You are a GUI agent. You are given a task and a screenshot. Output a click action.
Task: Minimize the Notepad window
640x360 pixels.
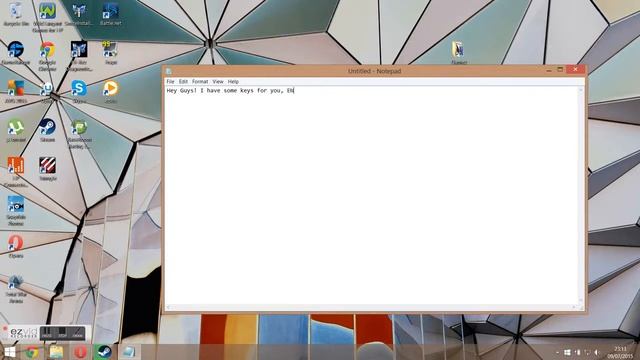pyautogui.click(x=549, y=70)
